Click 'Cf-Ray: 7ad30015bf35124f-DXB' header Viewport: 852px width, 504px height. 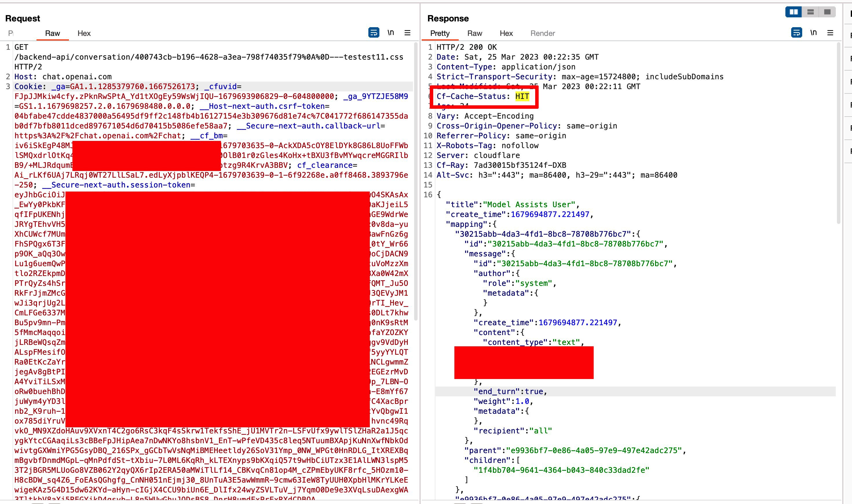coord(501,165)
